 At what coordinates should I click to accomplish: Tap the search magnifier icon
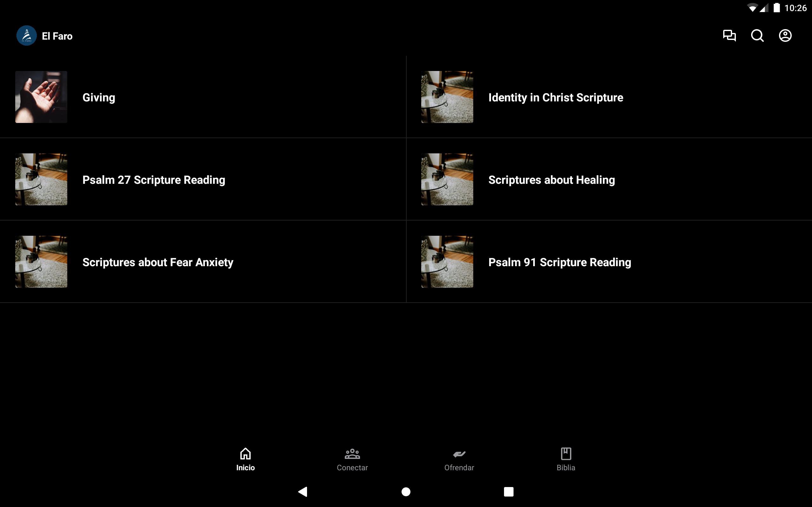pyautogui.click(x=757, y=35)
